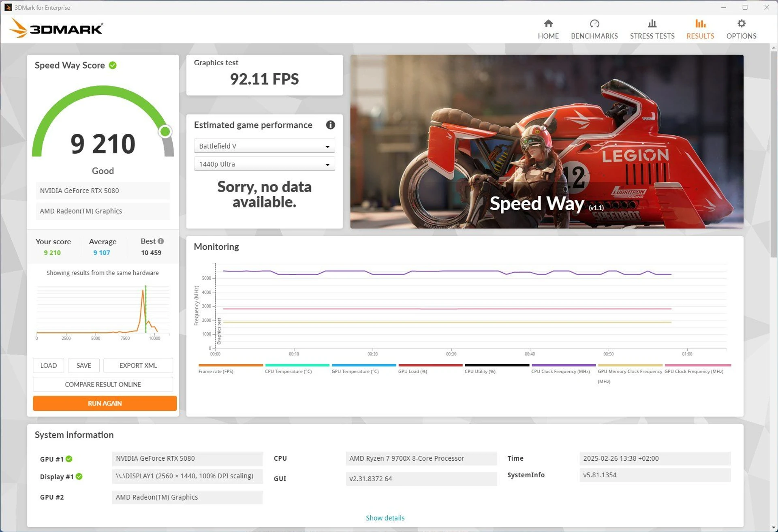Click AMD Radeon(TM) Graphics under score gauge
This screenshot has height=532, width=778.
(103, 211)
